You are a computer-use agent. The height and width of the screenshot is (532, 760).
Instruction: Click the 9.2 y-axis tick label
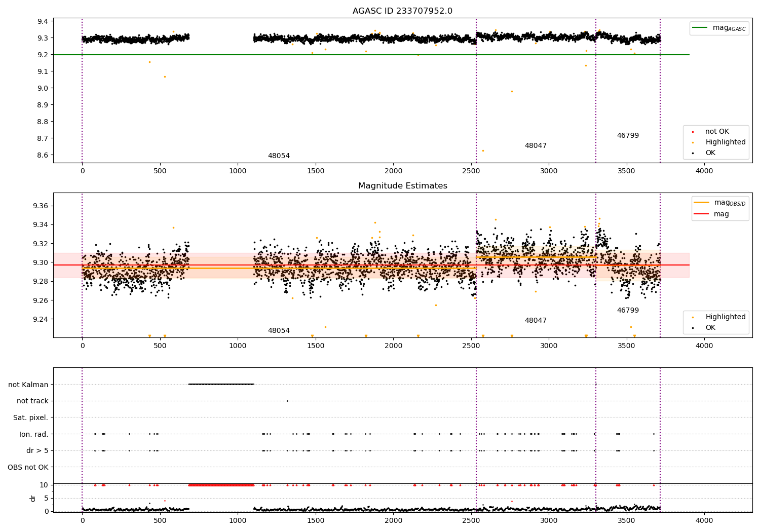pyautogui.click(x=43, y=55)
